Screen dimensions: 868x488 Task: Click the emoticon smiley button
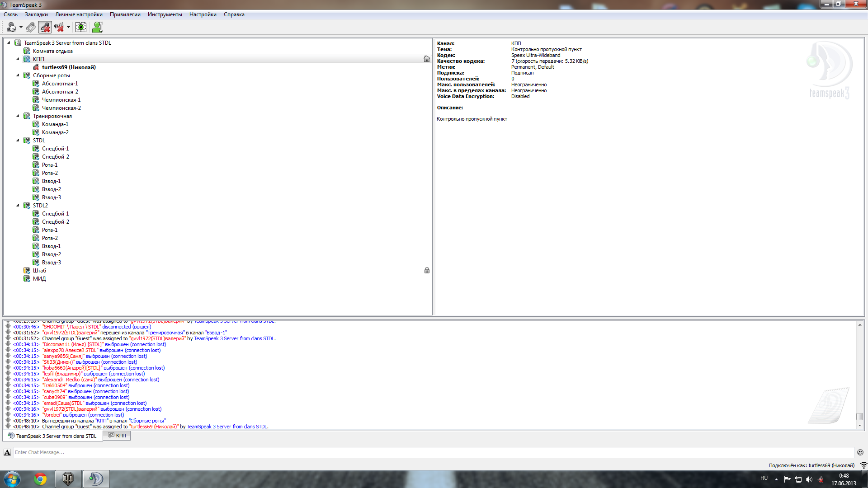[x=860, y=452]
